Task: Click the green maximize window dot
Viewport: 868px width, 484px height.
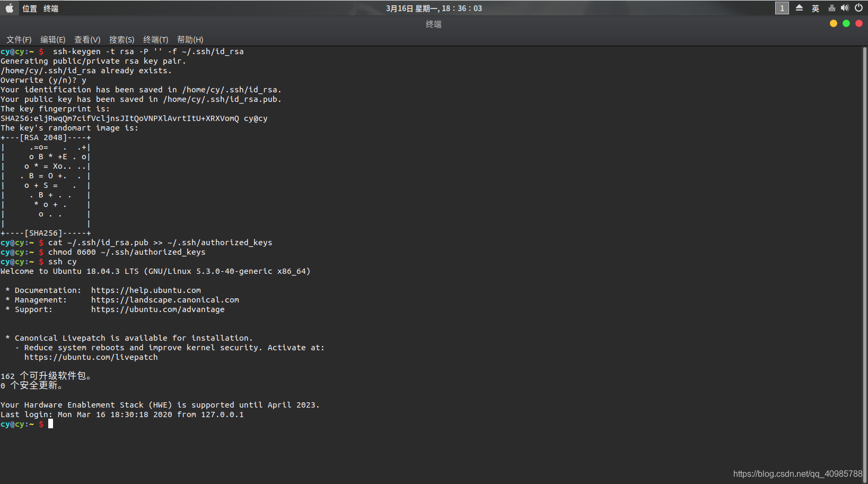Action: tap(846, 23)
